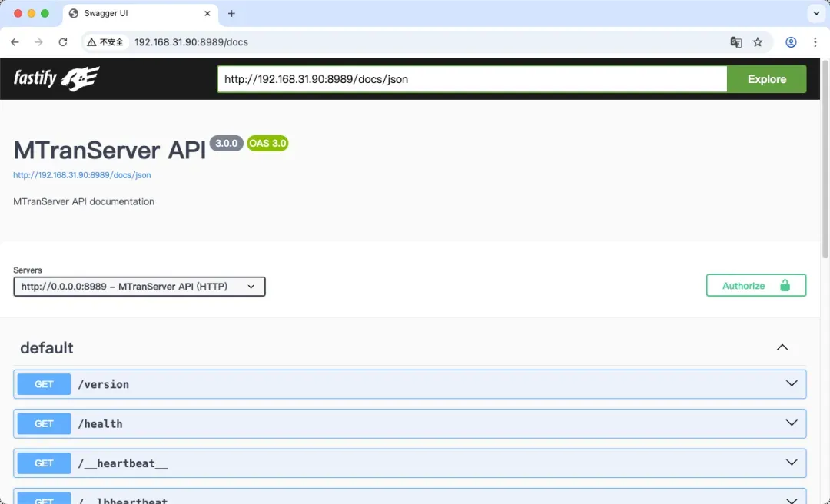The height and width of the screenshot is (504, 830).
Task: Collapse the default section
Action: (782, 347)
